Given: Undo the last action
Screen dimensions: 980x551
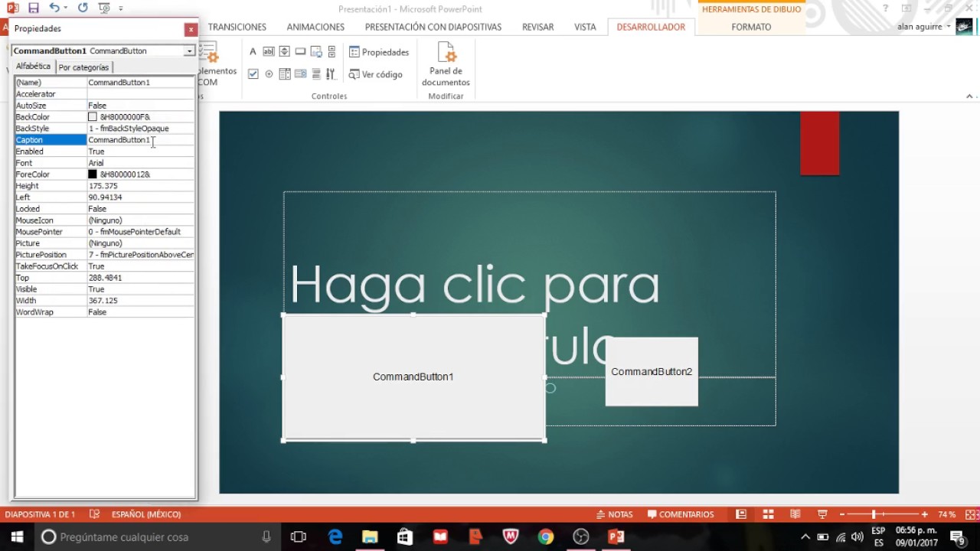Looking at the screenshot, I should pyautogui.click(x=54, y=8).
